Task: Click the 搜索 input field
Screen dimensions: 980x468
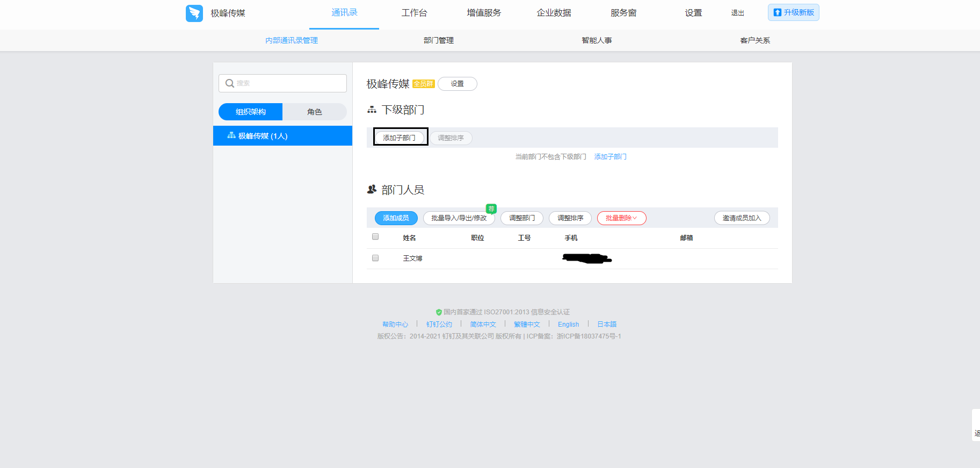Action: 282,83
